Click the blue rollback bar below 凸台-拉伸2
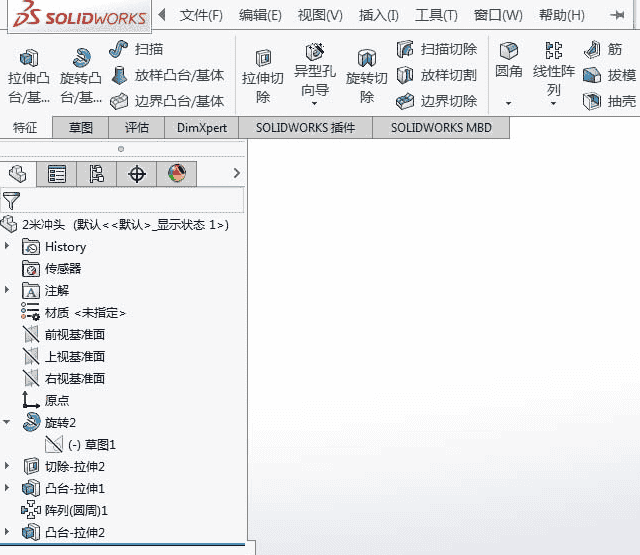This screenshot has height=555, width=640. [x=122, y=544]
